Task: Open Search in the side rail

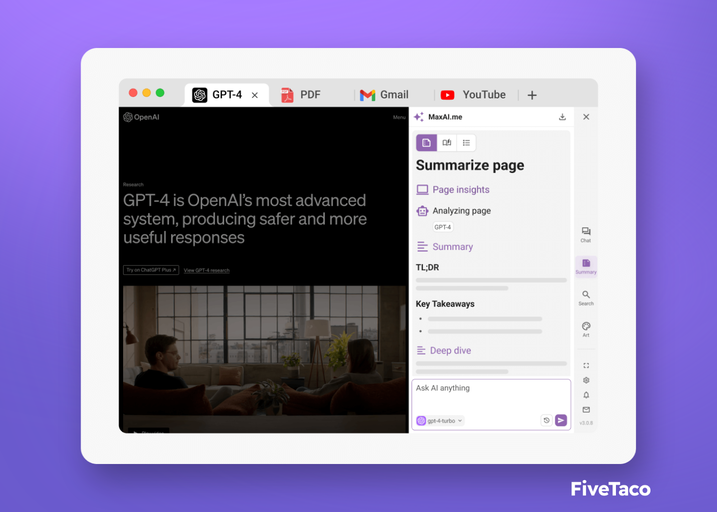Action: pos(586,298)
